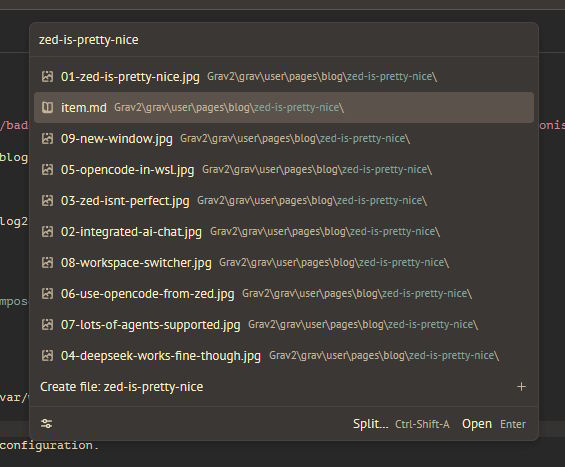
Task: Click the folder path next to 04-deepseek-works-fine-though.jpg
Action: 384,355
